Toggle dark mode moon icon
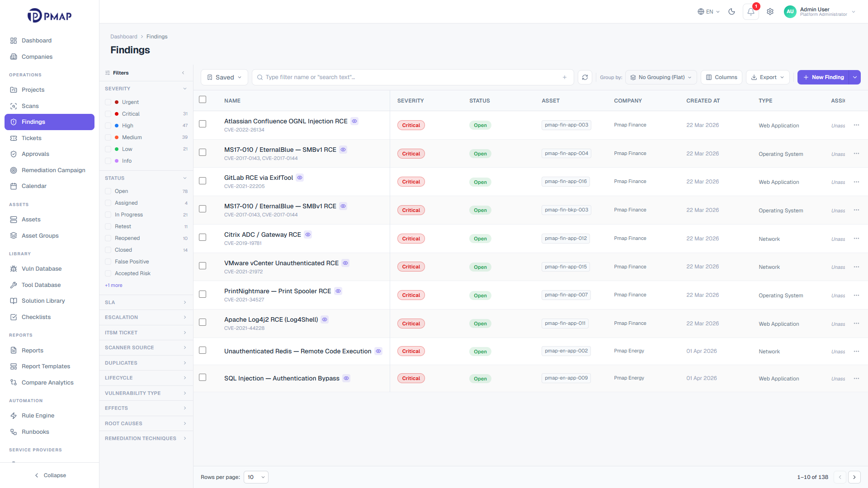 [x=731, y=12]
